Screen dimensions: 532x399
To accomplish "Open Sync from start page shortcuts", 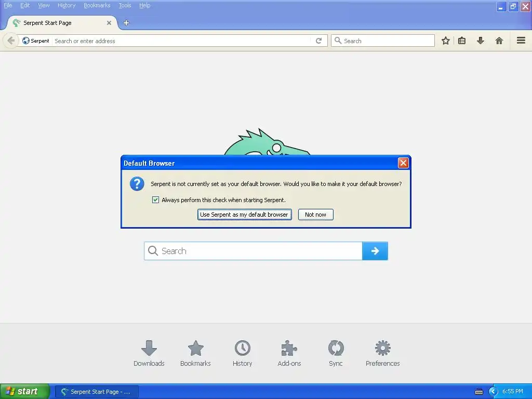I will tap(336, 353).
